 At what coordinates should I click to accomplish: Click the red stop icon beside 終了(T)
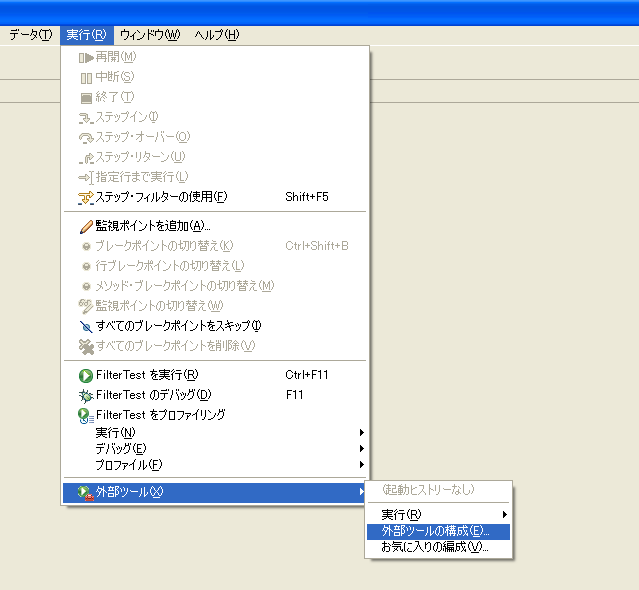click(x=85, y=97)
